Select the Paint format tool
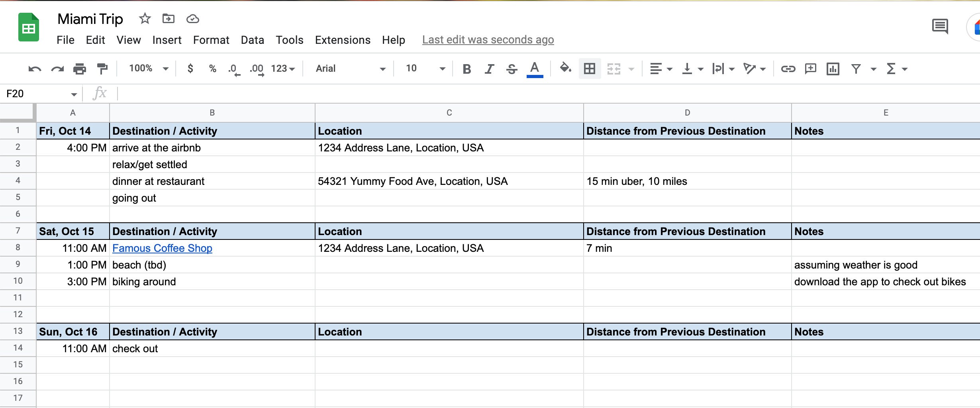Image resolution: width=980 pixels, height=408 pixels. click(102, 69)
